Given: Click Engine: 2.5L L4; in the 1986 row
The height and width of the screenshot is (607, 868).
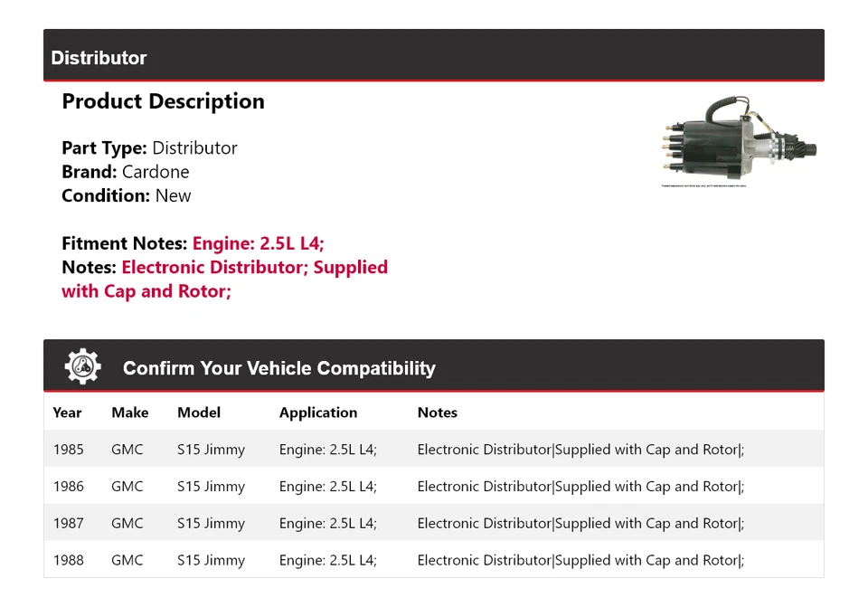Looking at the screenshot, I should [x=327, y=487].
